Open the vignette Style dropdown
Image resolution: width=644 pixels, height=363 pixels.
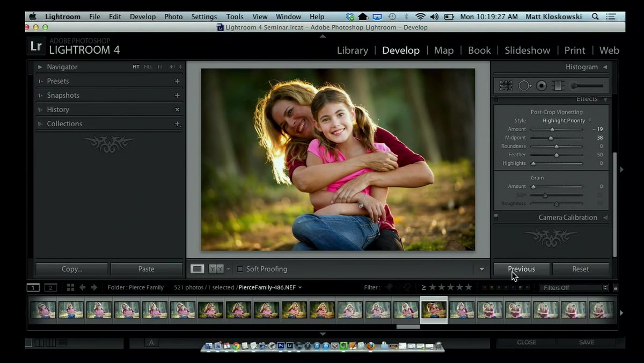[x=566, y=120]
